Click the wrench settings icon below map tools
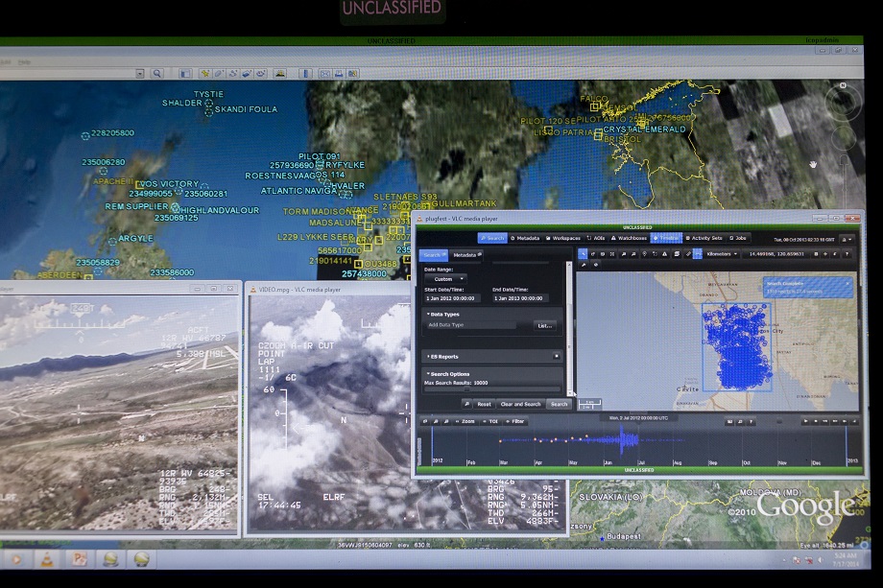The height and width of the screenshot is (588, 883). [584, 265]
